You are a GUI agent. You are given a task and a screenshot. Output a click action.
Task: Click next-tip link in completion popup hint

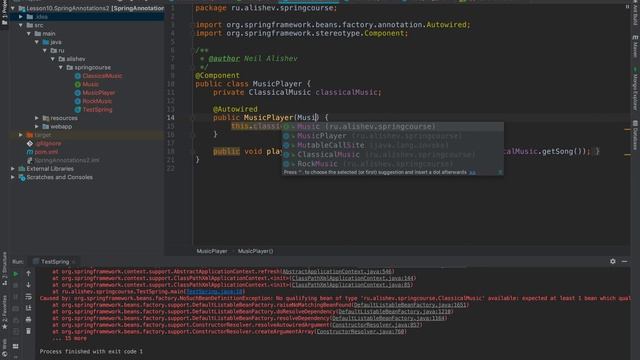pyautogui.click(x=472, y=173)
